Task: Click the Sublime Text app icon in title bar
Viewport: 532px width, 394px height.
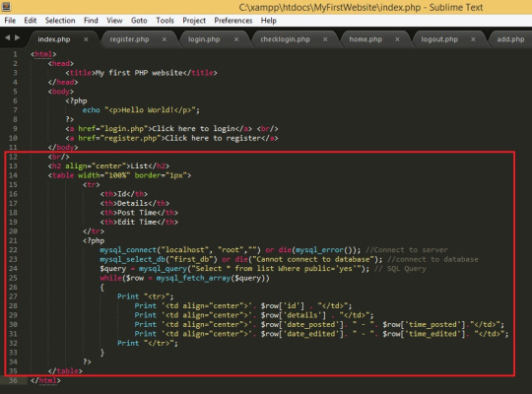Action: (x=6, y=6)
